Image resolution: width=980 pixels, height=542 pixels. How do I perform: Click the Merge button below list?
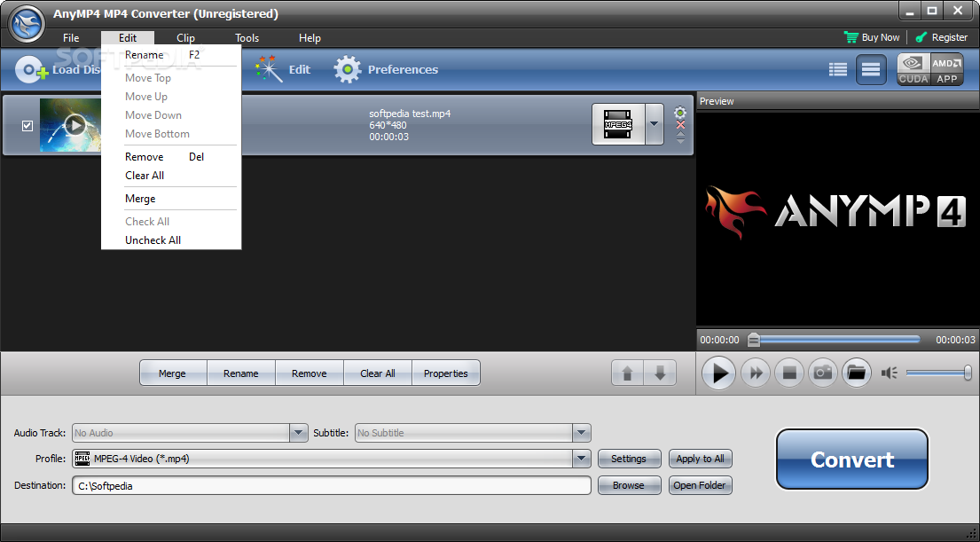[173, 373]
